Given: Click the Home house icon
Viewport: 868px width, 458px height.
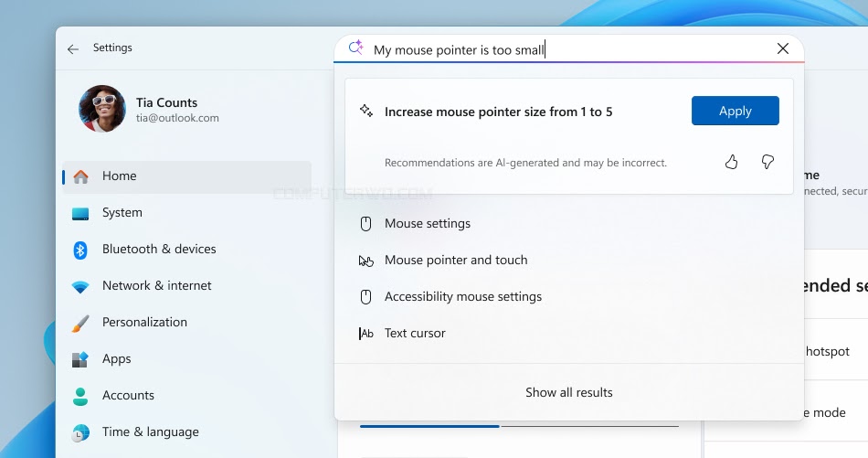Looking at the screenshot, I should (80, 176).
